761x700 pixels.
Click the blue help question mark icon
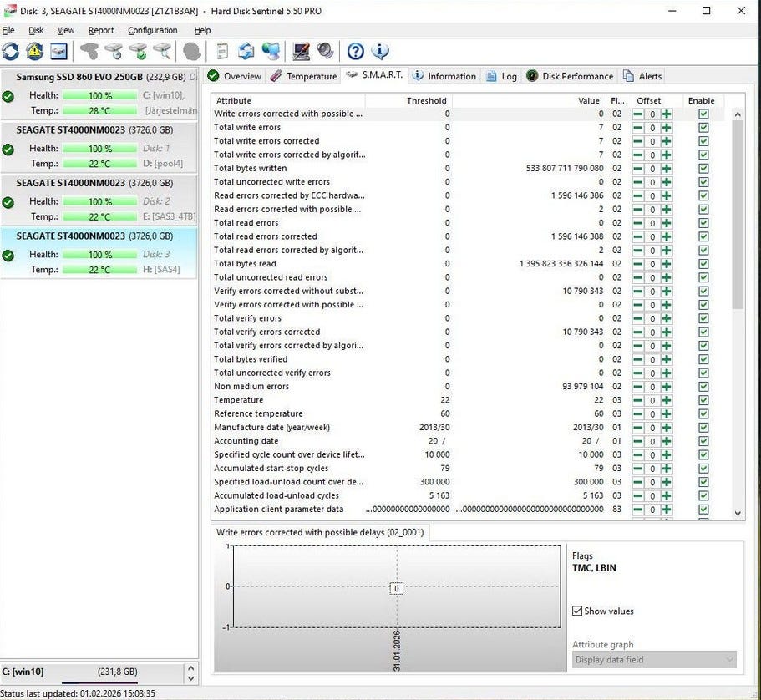(356, 52)
